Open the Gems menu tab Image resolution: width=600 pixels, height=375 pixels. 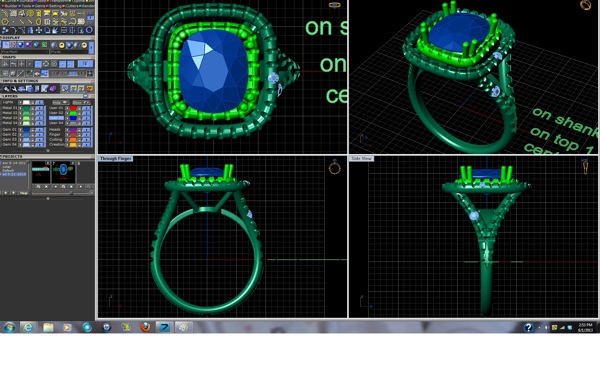[x=39, y=6]
